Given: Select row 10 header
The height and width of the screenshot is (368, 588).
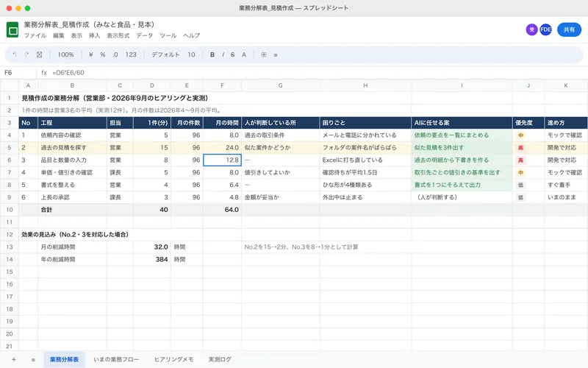Looking at the screenshot, I should pos(10,210).
